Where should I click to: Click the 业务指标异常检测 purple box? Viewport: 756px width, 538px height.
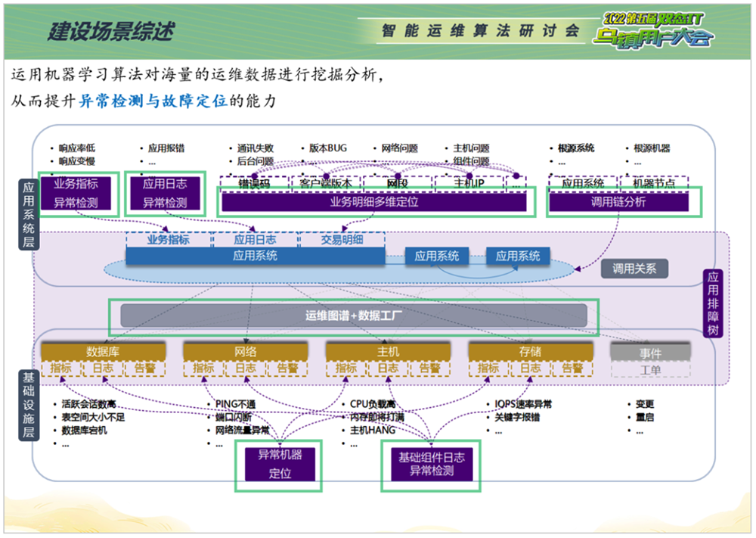click(76, 193)
